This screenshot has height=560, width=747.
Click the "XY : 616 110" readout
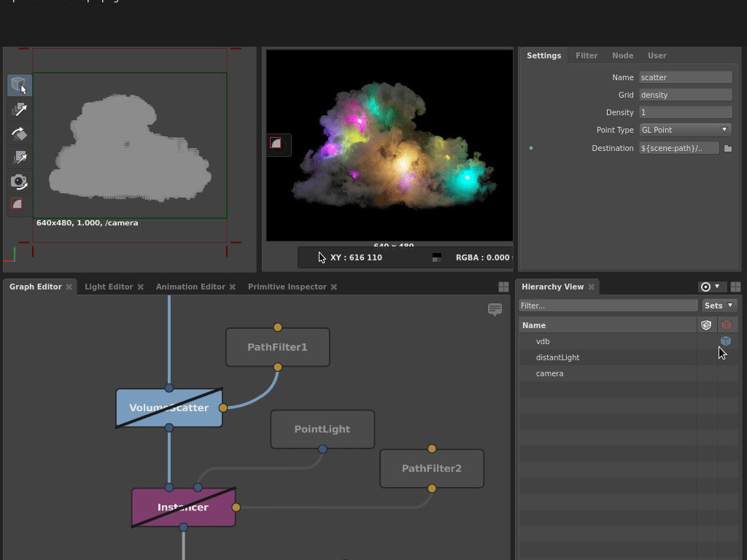coord(356,257)
